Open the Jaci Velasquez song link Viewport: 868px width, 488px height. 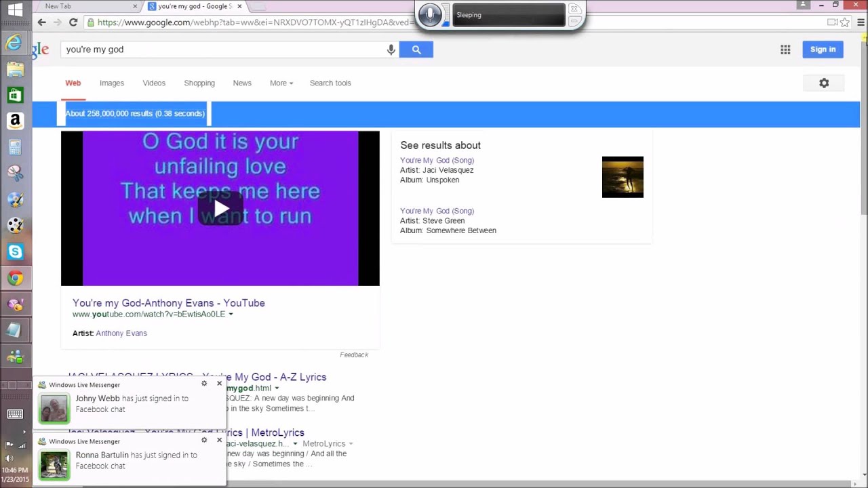coord(437,160)
